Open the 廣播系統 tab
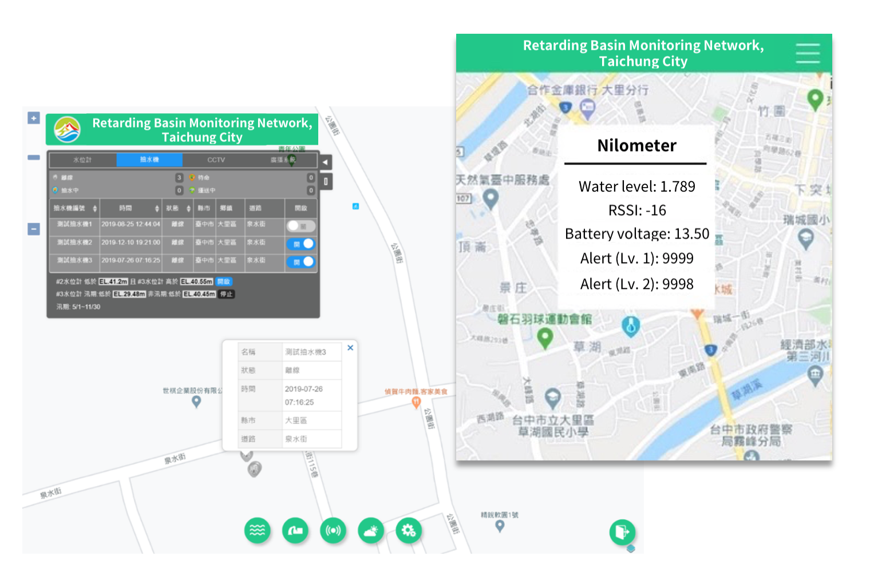Image resolution: width=870 pixels, height=588 pixels. click(x=283, y=160)
